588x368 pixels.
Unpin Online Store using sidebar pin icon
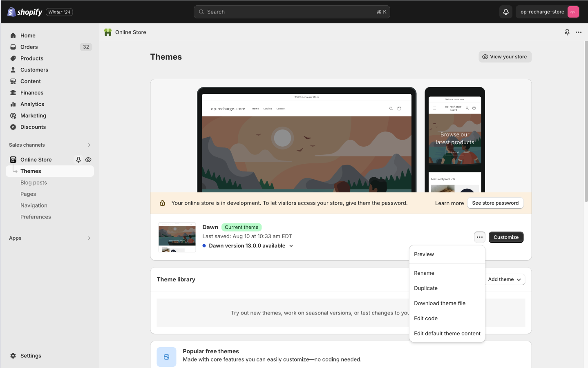pos(78,160)
